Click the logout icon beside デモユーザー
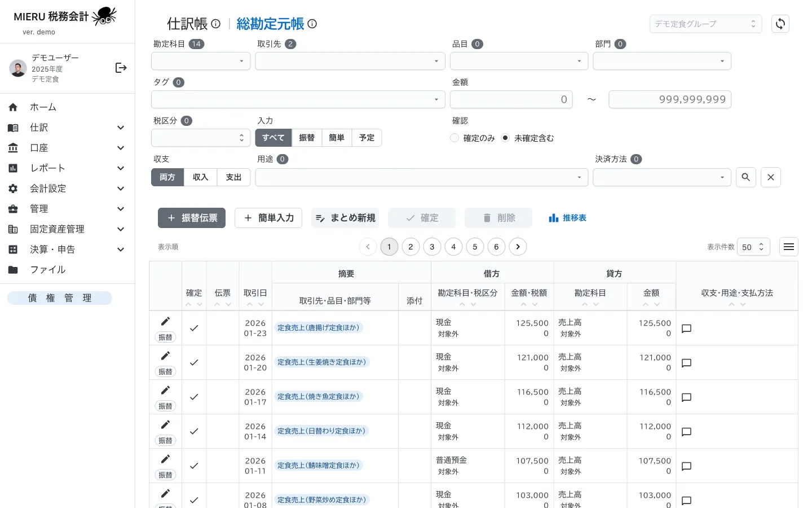Viewport: 812px width, 508px height. coord(121,68)
